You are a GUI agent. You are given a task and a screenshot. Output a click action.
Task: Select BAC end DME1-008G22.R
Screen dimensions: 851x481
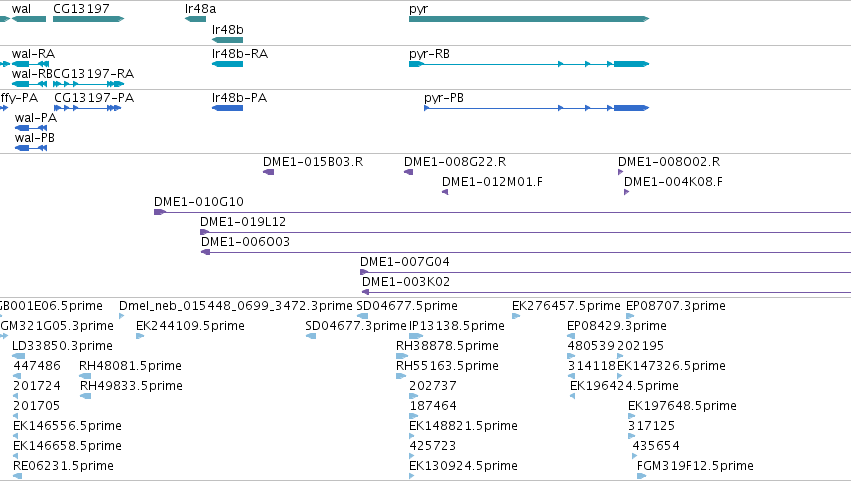coord(408,172)
